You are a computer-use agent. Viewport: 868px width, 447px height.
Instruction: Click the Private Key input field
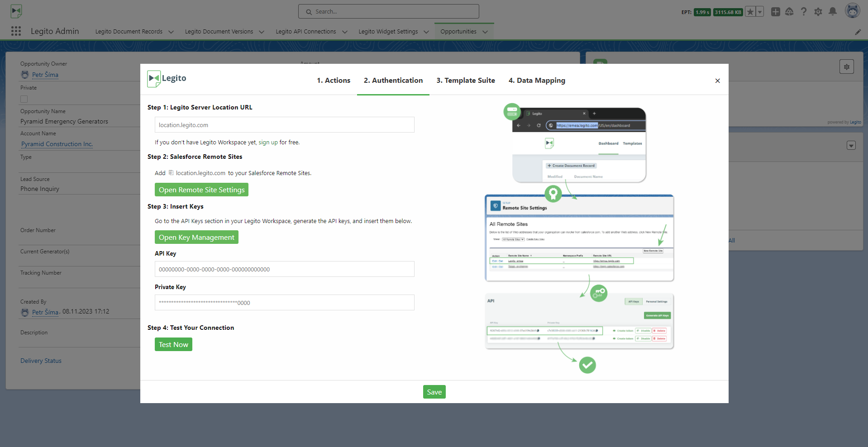284,303
